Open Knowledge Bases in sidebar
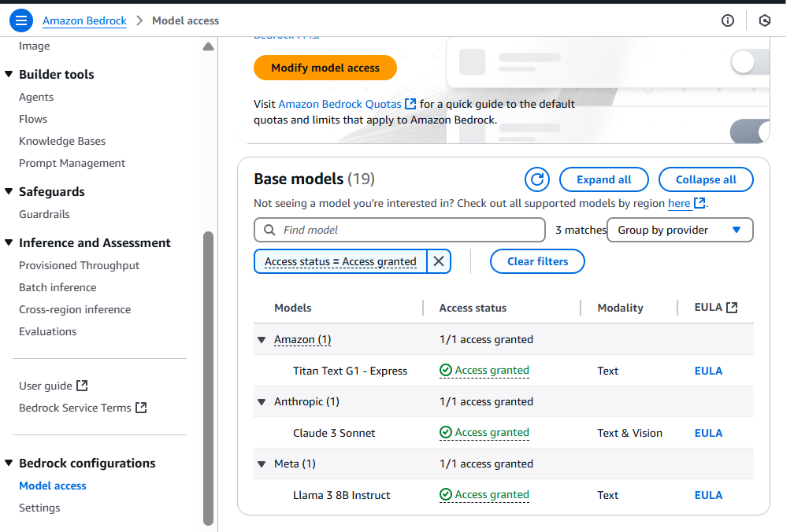 [x=62, y=141]
